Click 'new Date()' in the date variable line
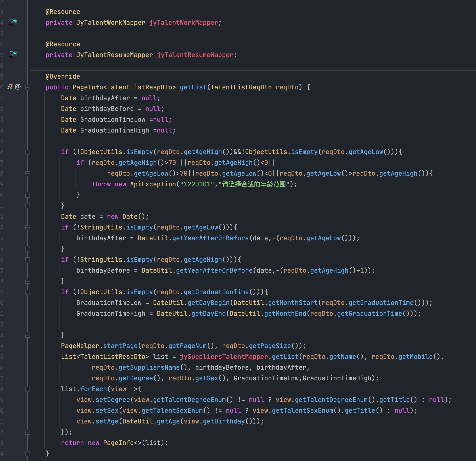The image size is (476, 461). tap(126, 217)
